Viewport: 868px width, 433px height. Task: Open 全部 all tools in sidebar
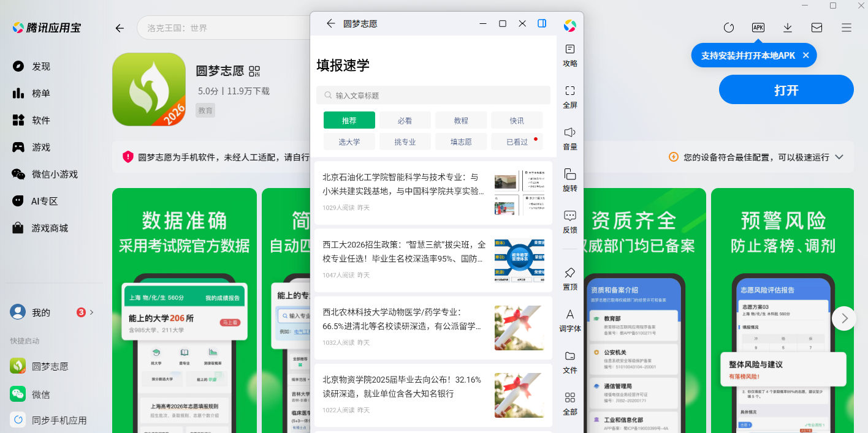570,404
